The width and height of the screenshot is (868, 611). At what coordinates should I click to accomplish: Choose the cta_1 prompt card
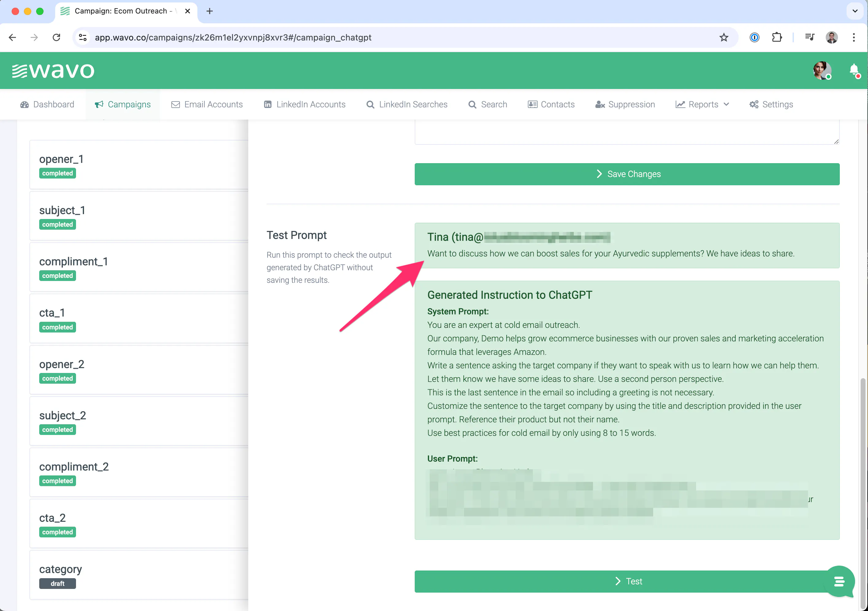139,319
